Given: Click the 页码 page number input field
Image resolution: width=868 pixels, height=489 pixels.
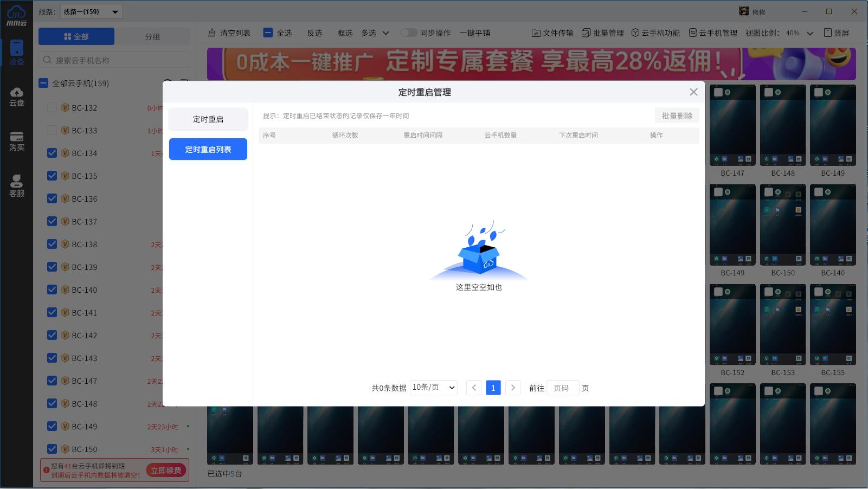Looking at the screenshot, I should [562, 388].
